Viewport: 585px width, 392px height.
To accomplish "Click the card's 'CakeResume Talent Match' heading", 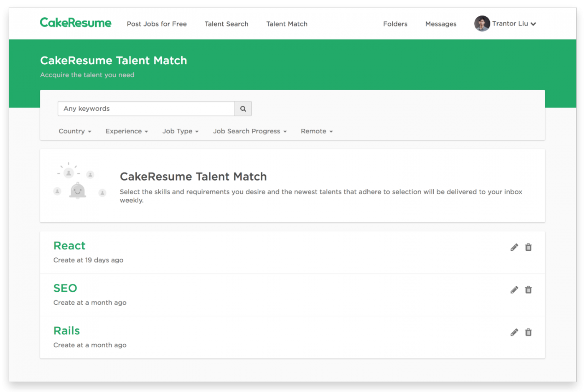I will pyautogui.click(x=193, y=177).
